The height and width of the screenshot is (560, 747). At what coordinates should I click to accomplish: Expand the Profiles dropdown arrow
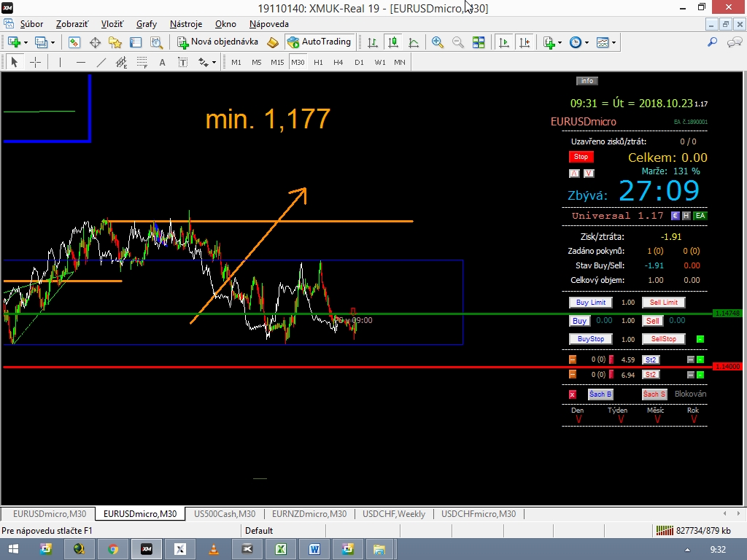(x=53, y=42)
